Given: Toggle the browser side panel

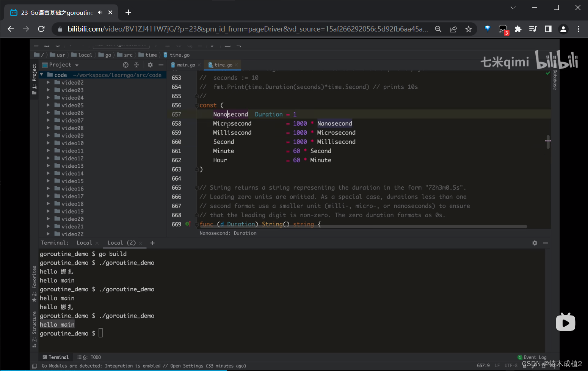Looking at the screenshot, I should (x=548, y=29).
